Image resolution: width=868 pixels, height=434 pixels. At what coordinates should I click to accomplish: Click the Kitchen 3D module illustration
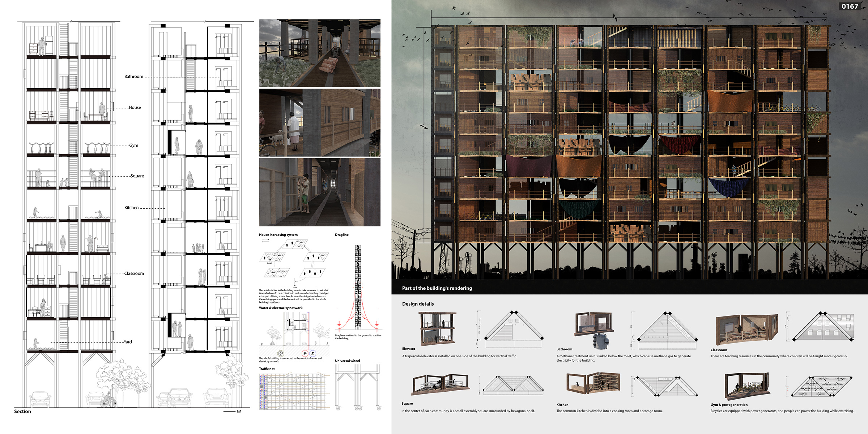(593, 383)
